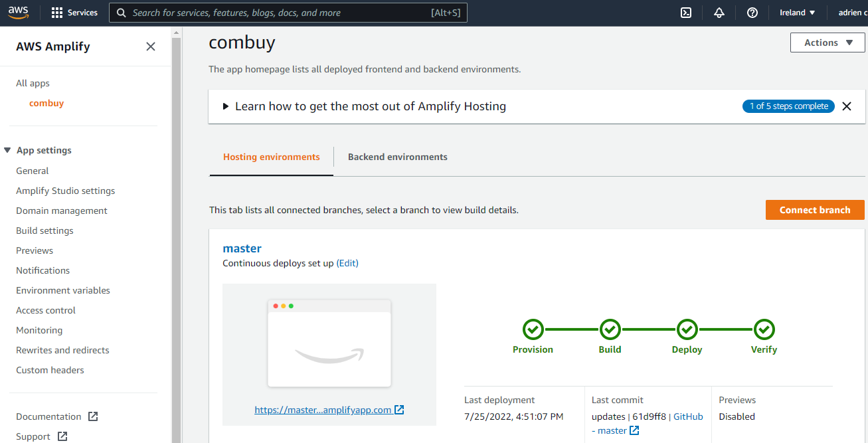Click the Edit continuous deploys link
This screenshot has height=443, width=868.
[347, 263]
